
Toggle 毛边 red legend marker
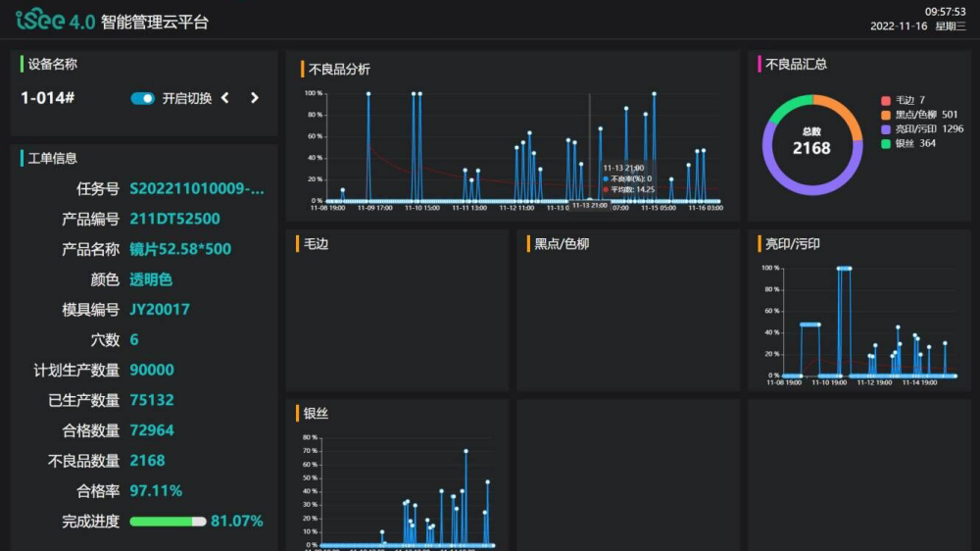point(886,100)
